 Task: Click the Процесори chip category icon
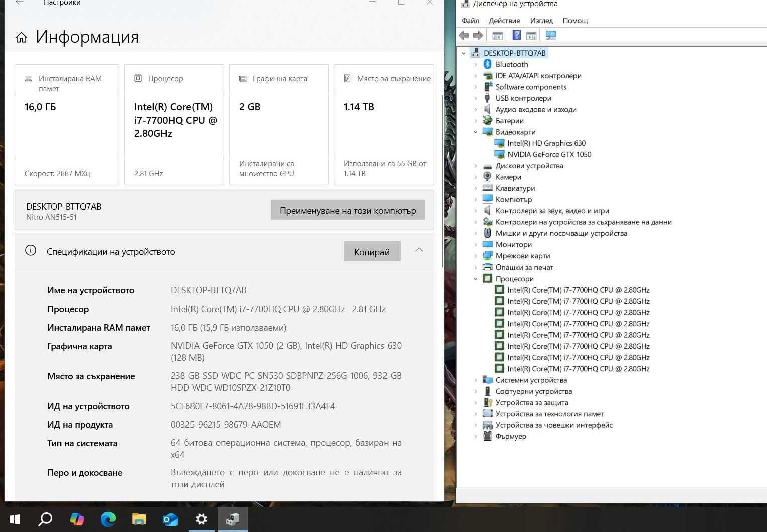(x=487, y=279)
